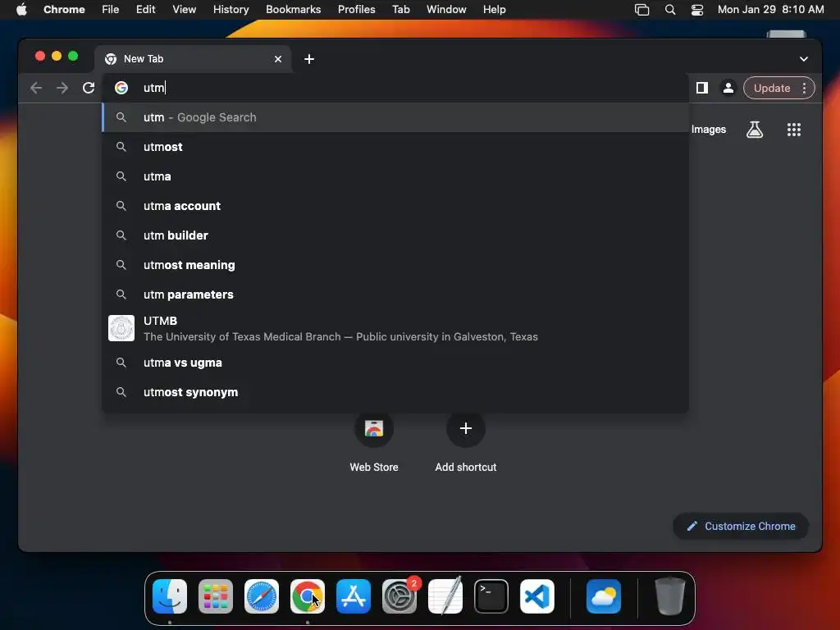Open the side panel icon

coord(702,88)
